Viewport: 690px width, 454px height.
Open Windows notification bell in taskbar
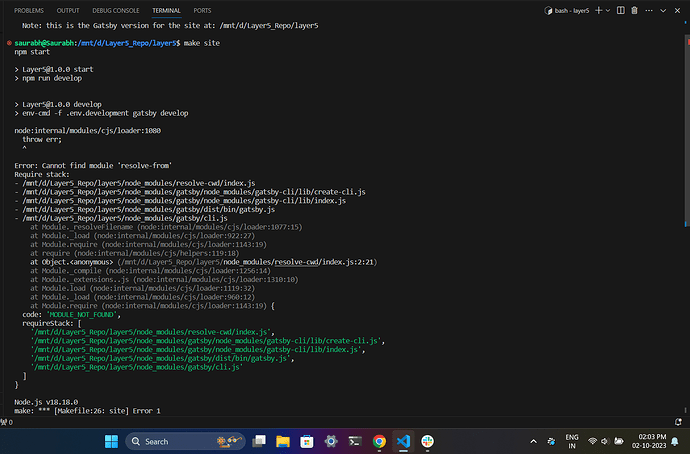tap(675, 441)
